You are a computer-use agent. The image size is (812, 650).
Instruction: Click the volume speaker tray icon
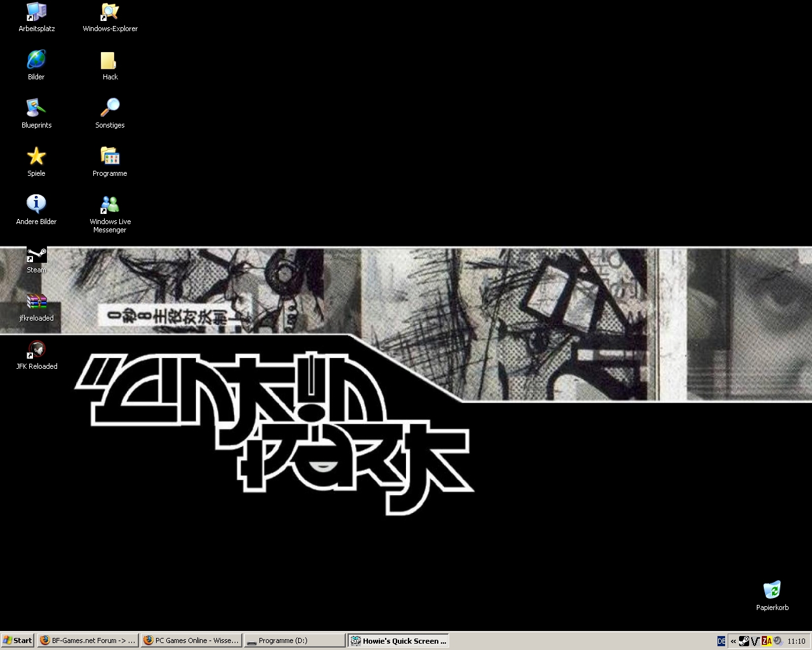(x=778, y=641)
